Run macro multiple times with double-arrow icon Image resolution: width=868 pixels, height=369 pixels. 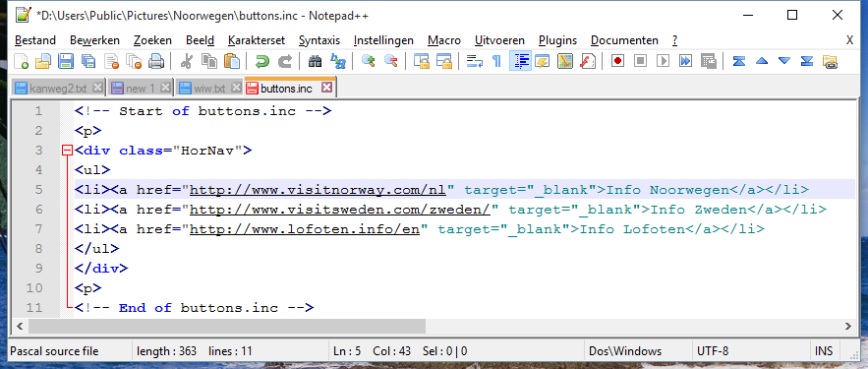pyautogui.click(x=686, y=60)
